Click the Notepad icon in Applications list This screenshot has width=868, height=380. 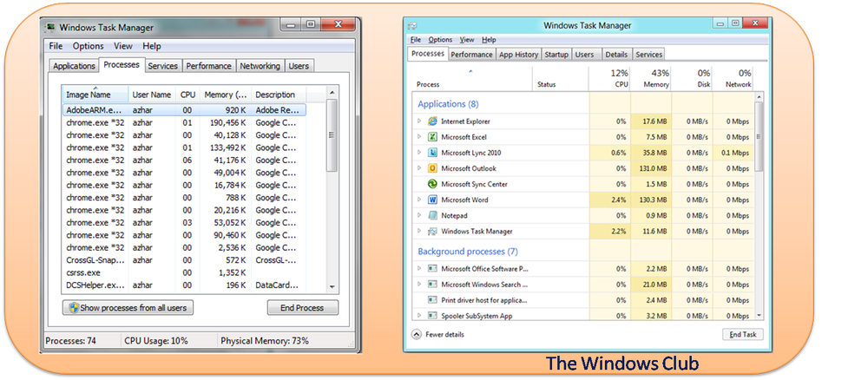pyautogui.click(x=433, y=215)
